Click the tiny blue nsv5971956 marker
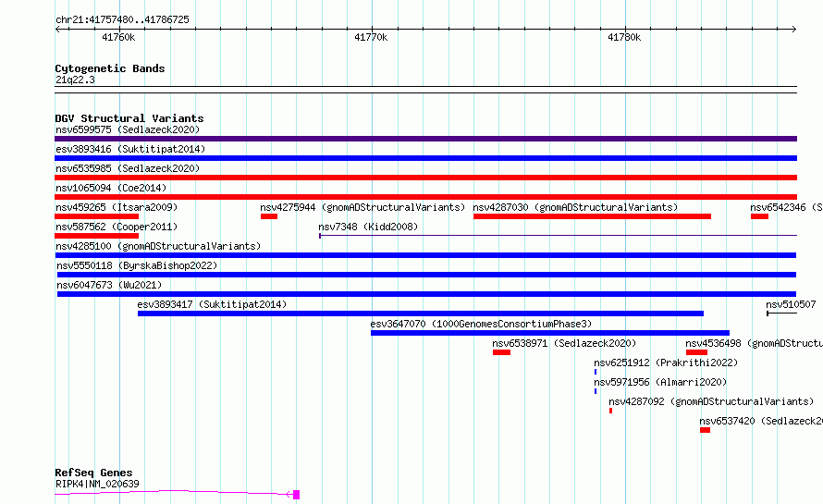Screen dimensions: 823x504 [596, 391]
